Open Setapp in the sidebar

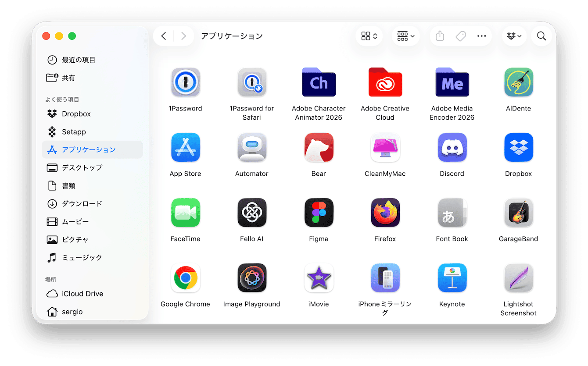pos(92,131)
